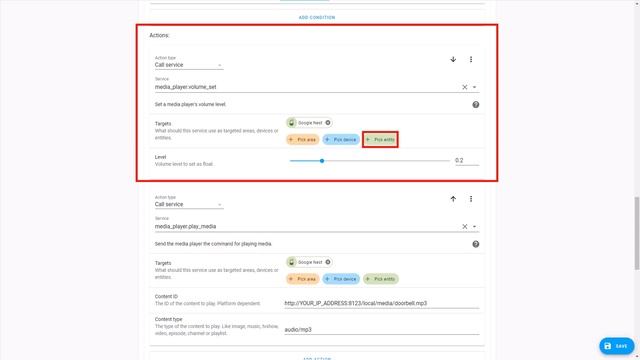
Task: Open Action type dropdown of first action
Action: tap(189, 62)
